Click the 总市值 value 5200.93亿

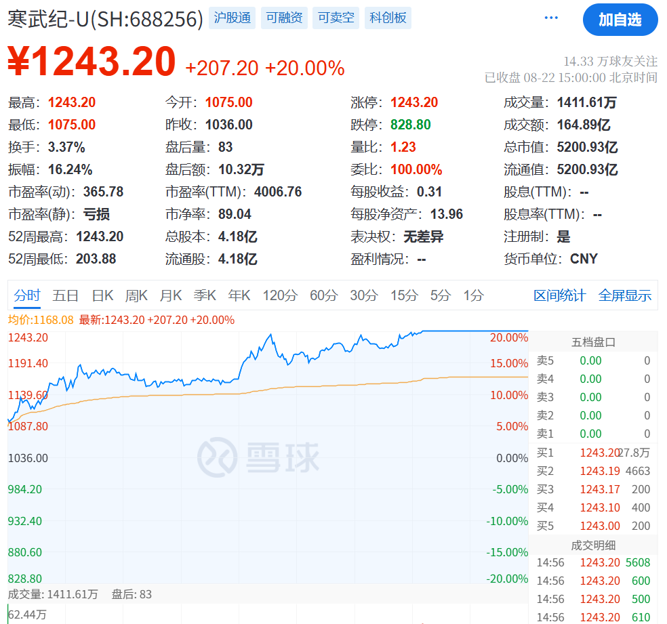pos(587,147)
